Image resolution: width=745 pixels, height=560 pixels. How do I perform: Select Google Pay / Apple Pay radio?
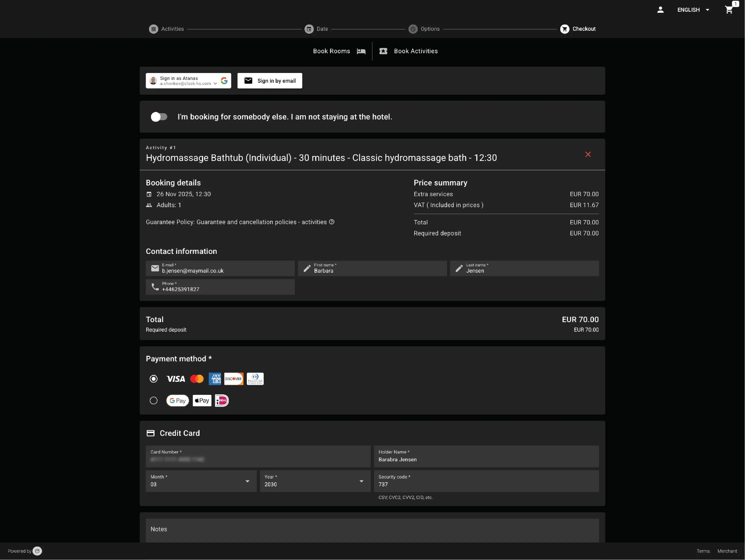pyautogui.click(x=153, y=401)
